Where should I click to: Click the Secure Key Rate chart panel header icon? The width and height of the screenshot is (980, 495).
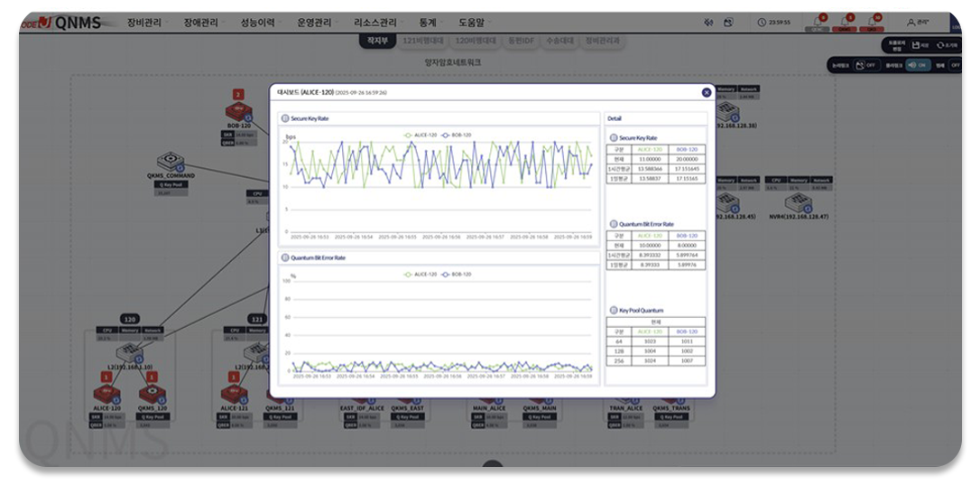(x=285, y=118)
